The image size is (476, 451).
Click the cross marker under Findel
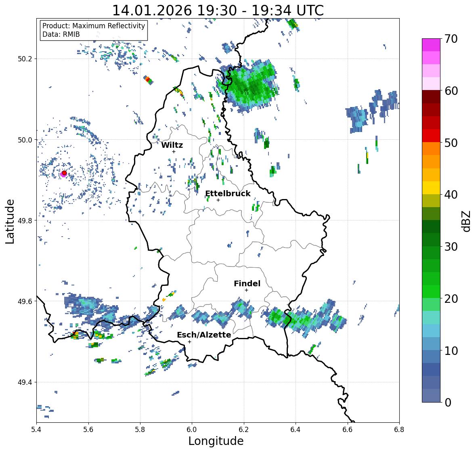coord(246,290)
